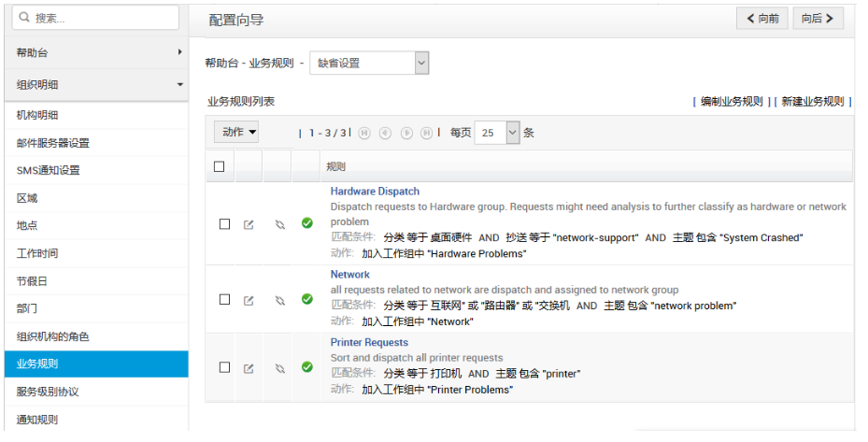Viewport: 868px width, 442px height.
Task: Click the edit icon for Hardware Dispatch rule
Action: pyautogui.click(x=249, y=224)
